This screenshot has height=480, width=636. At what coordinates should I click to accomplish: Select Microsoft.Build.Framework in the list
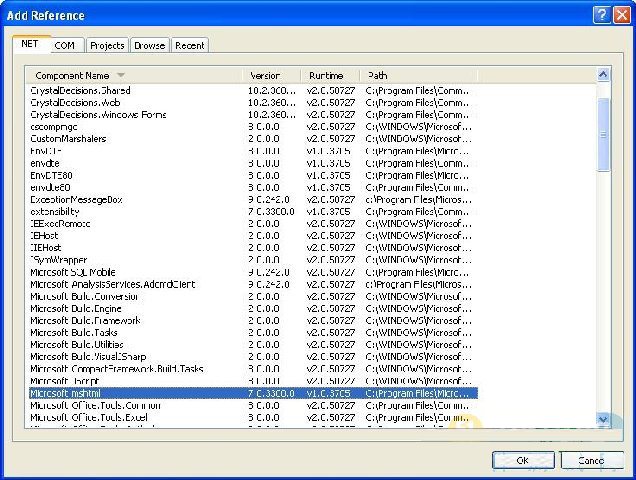point(85,321)
